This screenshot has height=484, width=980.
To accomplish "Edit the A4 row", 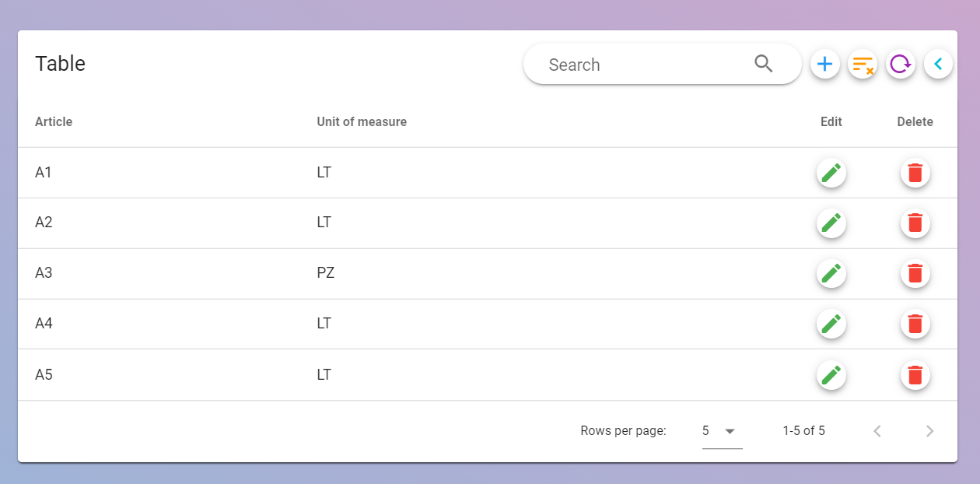I will coord(831,324).
